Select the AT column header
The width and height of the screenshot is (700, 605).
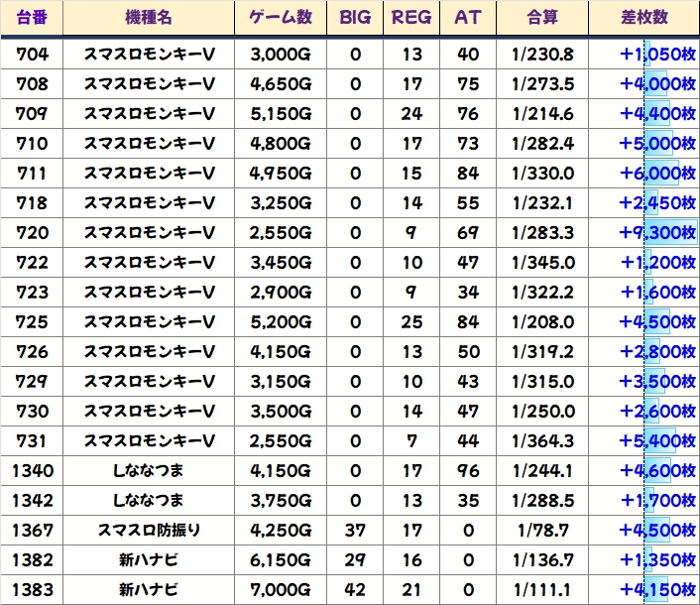(467, 18)
